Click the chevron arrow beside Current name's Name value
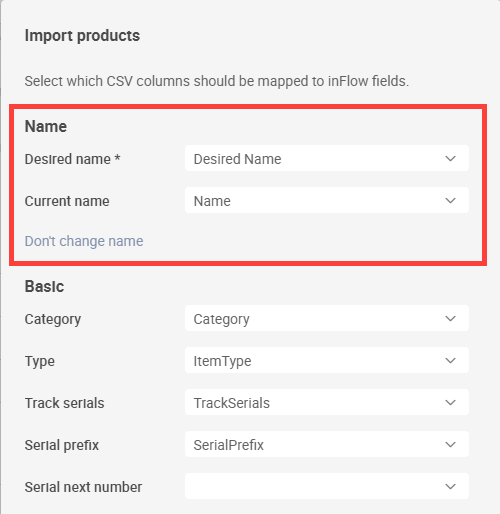The height and width of the screenshot is (514, 500). pos(450,201)
